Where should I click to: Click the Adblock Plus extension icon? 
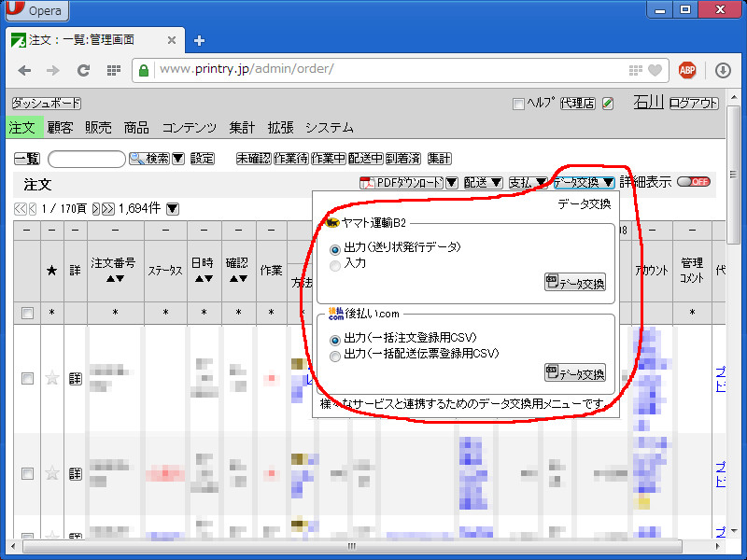pos(687,70)
